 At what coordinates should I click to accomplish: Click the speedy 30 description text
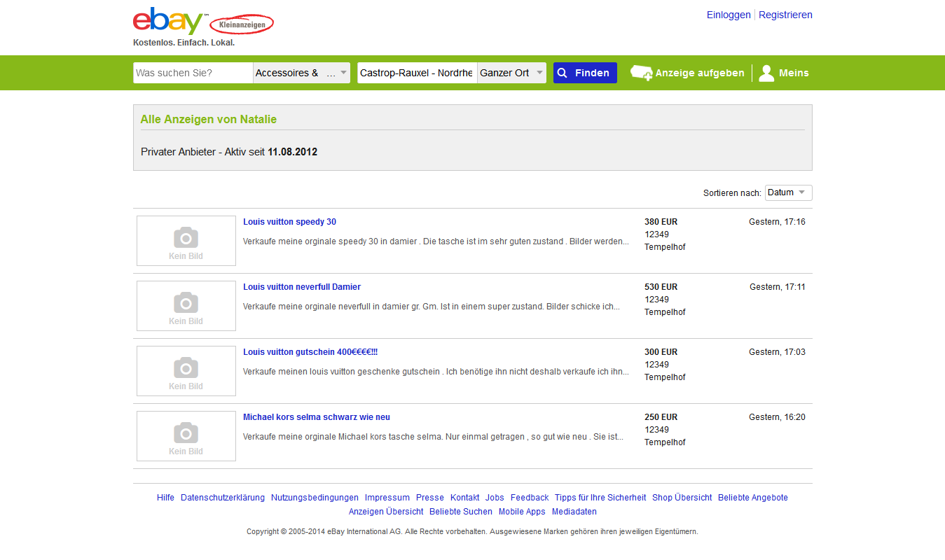point(436,241)
